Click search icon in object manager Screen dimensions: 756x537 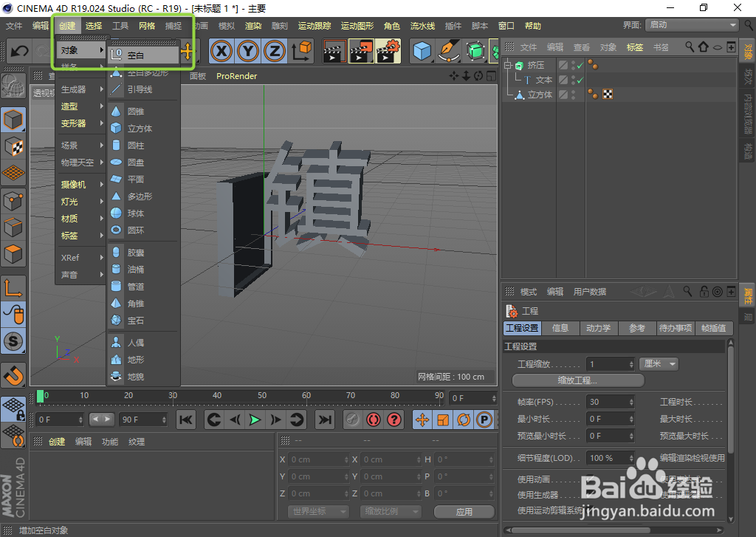point(690,47)
